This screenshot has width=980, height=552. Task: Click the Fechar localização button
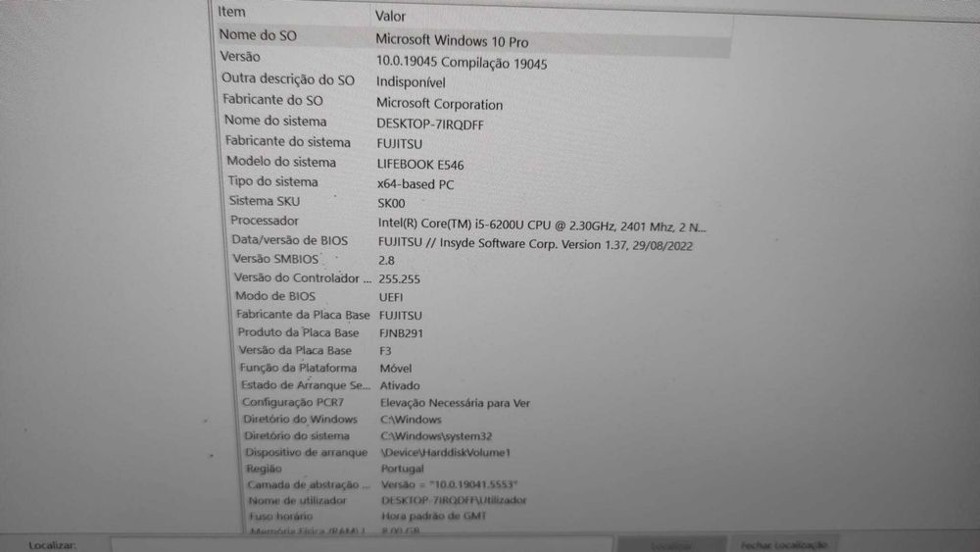pyautogui.click(x=784, y=545)
